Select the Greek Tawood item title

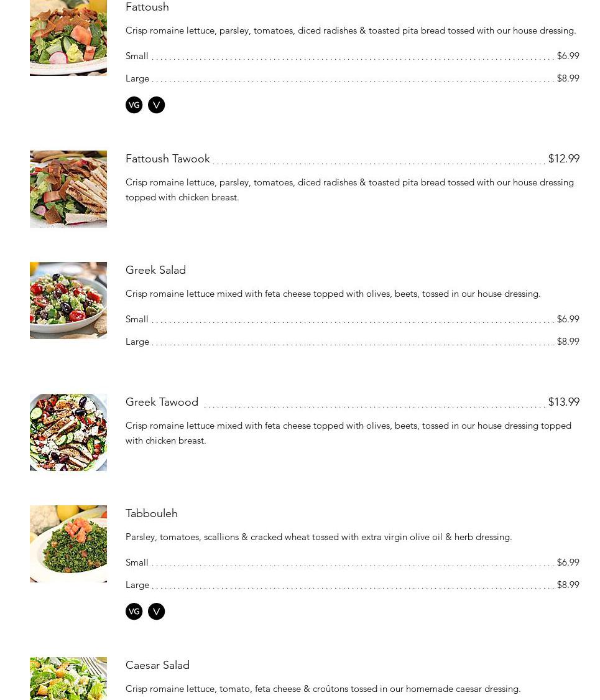coord(162,402)
